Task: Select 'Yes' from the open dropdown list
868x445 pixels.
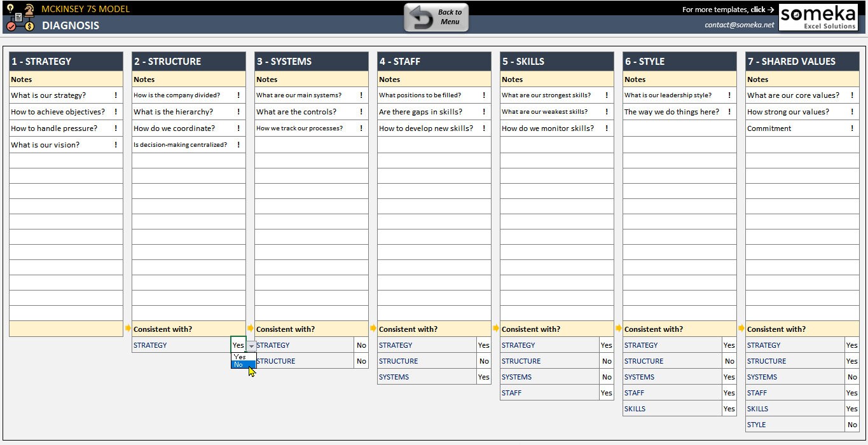Action: pos(241,357)
